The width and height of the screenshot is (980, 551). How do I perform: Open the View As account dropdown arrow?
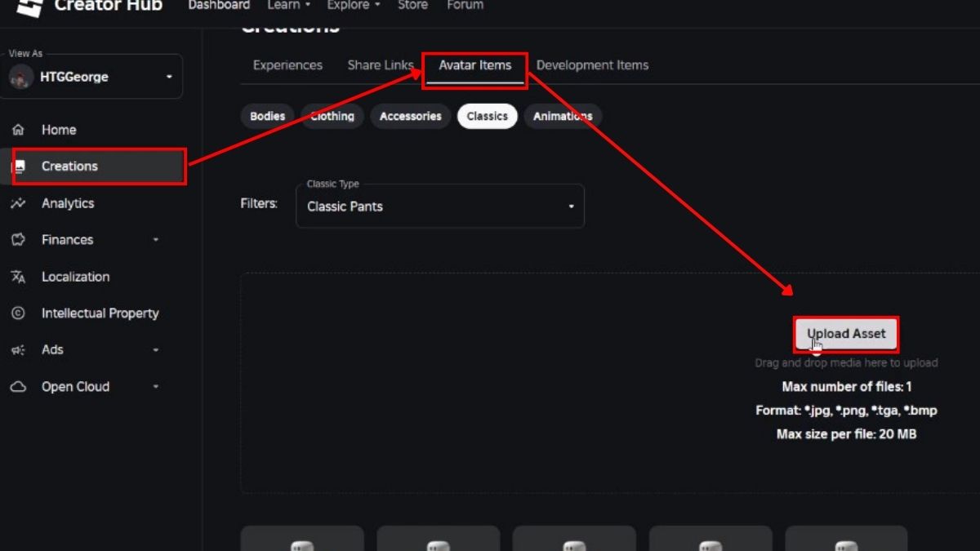(169, 78)
